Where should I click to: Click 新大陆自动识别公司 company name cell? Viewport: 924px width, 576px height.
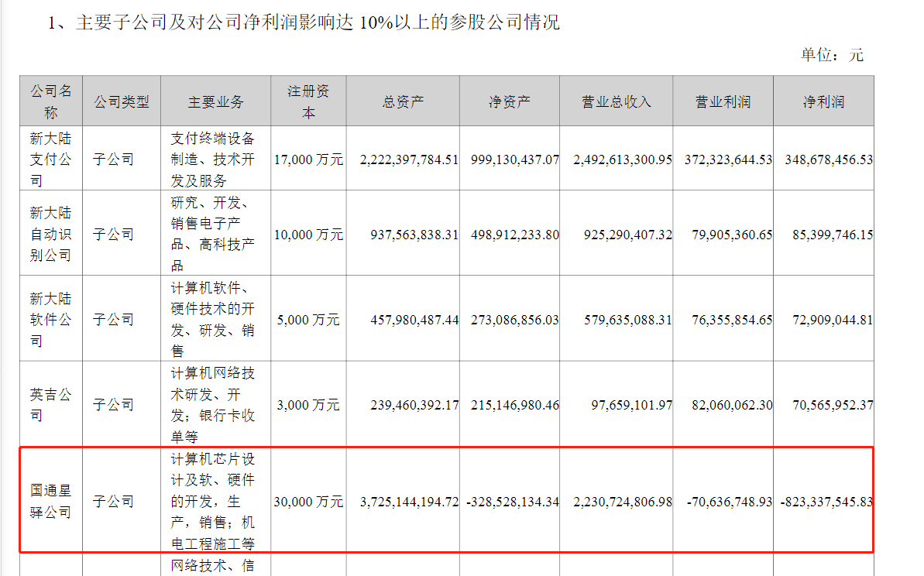pyautogui.click(x=51, y=233)
